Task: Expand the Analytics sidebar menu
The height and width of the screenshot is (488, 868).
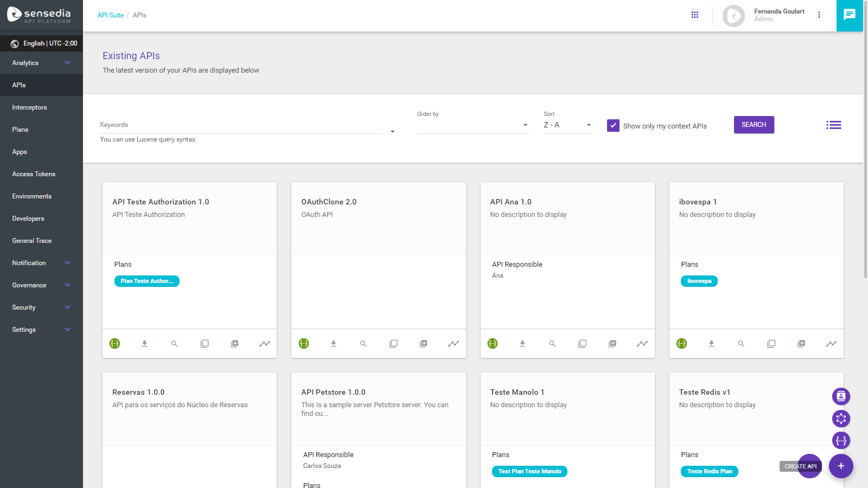Action: [x=41, y=63]
